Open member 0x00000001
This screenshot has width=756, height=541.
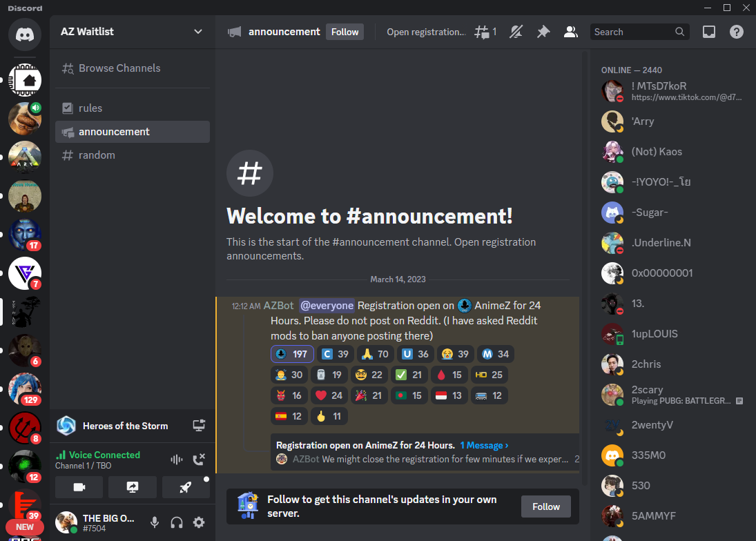point(672,273)
